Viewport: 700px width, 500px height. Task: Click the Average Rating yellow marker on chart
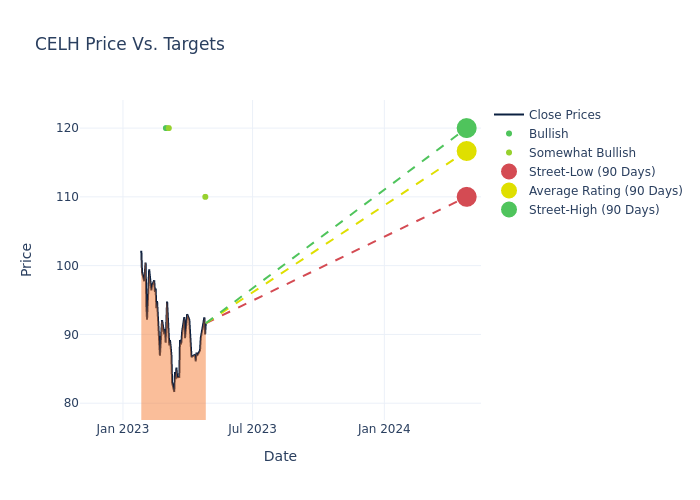466,151
